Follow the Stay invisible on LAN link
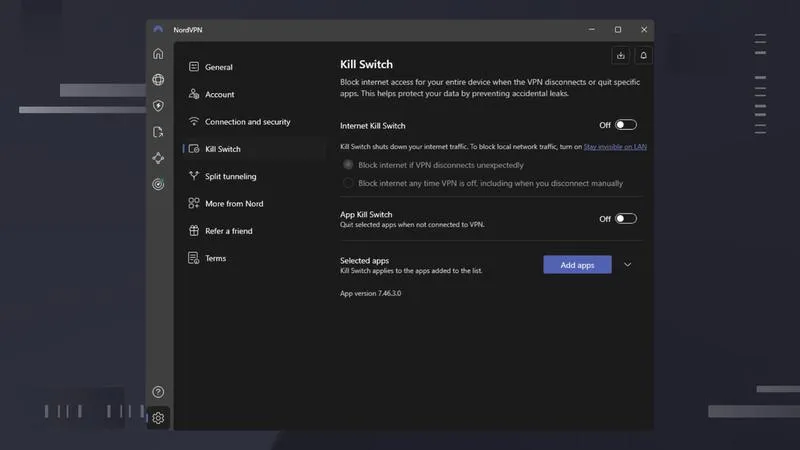 (x=615, y=147)
